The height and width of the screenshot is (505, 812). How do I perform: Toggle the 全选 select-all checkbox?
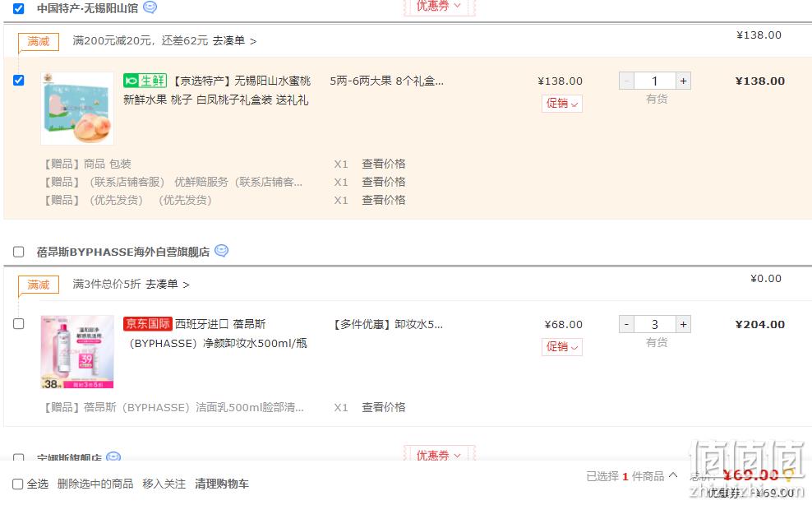17,484
